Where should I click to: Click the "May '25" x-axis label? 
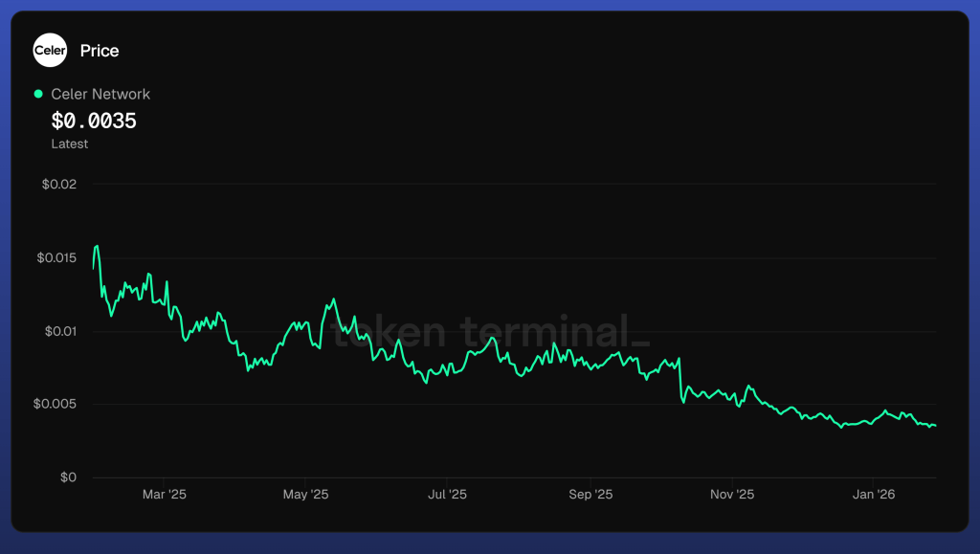point(305,494)
